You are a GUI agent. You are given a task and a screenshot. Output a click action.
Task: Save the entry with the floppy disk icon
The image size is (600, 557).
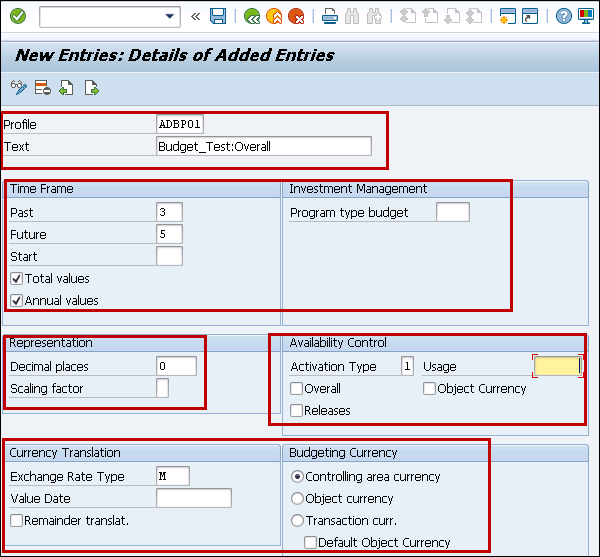[218, 16]
